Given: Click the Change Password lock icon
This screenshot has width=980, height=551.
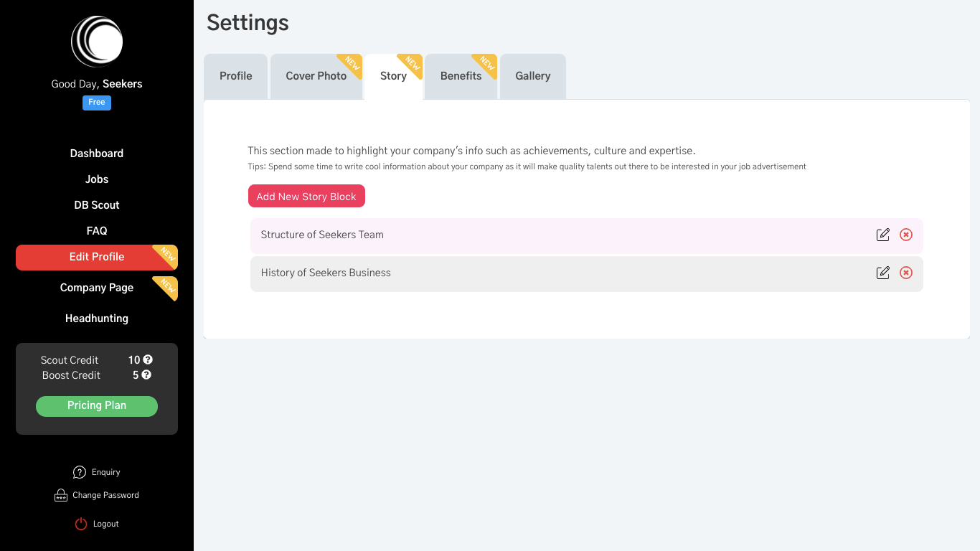Looking at the screenshot, I should (x=61, y=495).
